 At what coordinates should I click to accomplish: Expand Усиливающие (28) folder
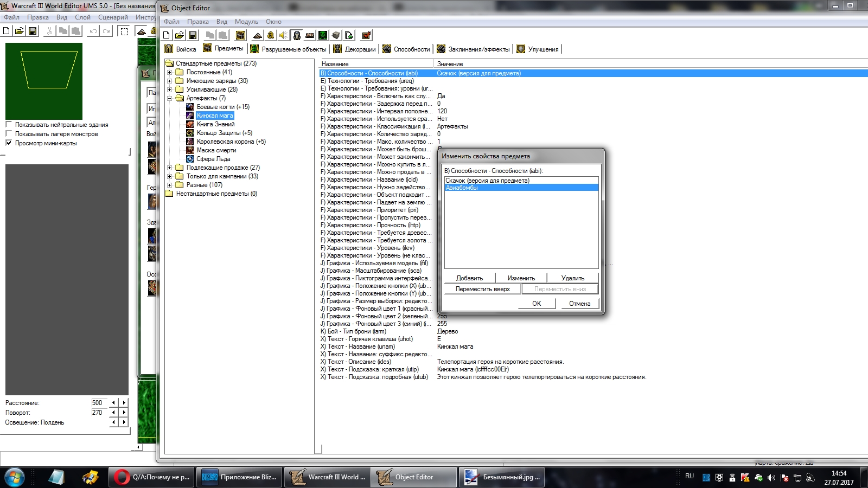(x=169, y=89)
